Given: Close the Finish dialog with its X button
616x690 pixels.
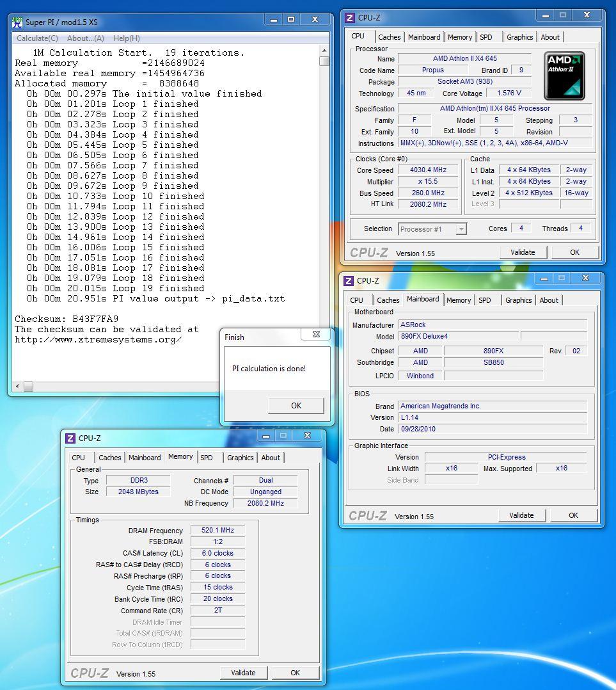Looking at the screenshot, I should pyautogui.click(x=316, y=334).
